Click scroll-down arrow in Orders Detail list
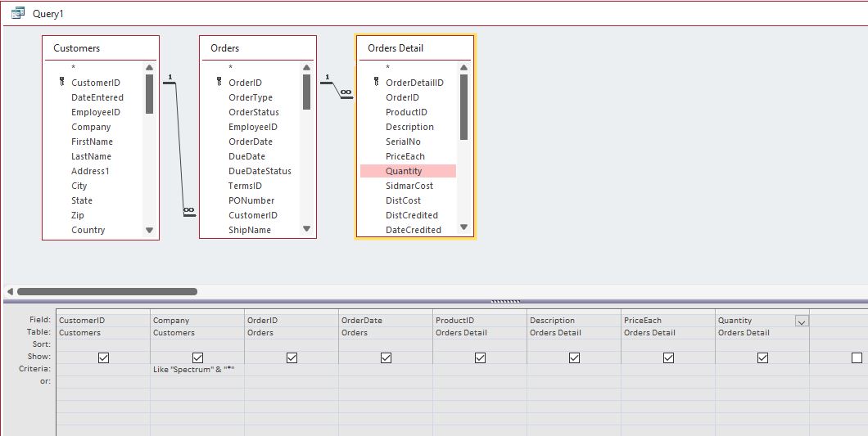868x436 pixels. click(x=463, y=228)
